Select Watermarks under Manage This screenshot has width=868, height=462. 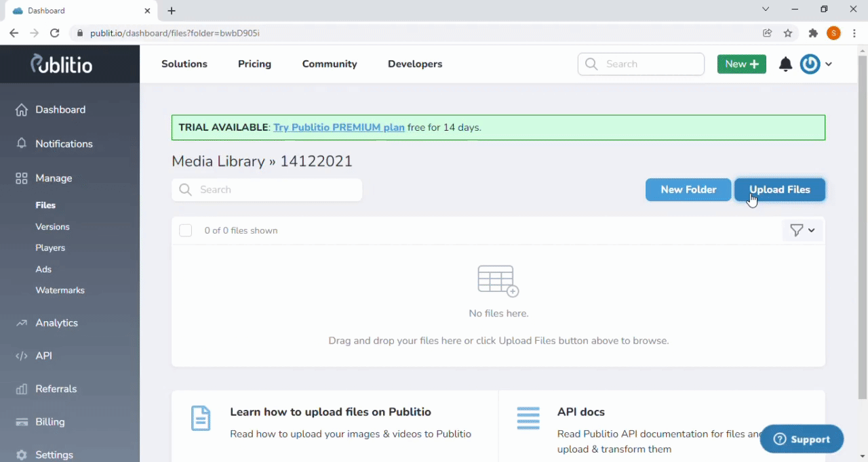tap(60, 290)
